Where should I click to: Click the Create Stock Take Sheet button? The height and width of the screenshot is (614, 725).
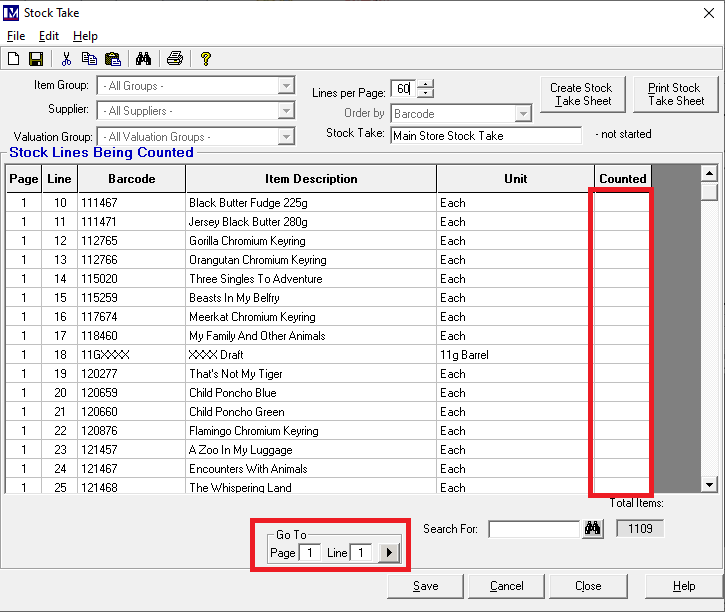(x=582, y=94)
